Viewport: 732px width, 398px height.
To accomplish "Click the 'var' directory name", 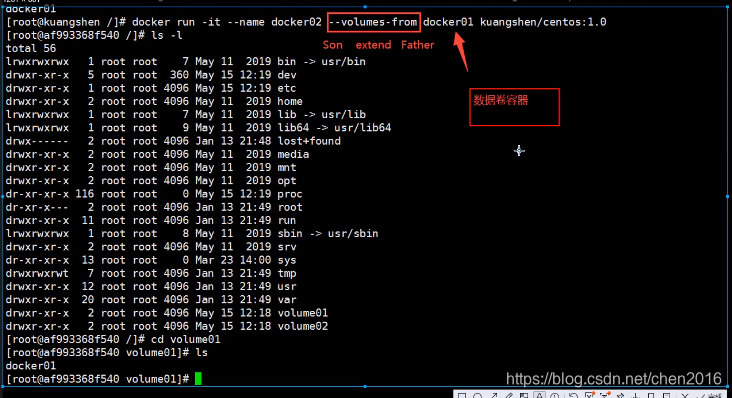I will (287, 300).
